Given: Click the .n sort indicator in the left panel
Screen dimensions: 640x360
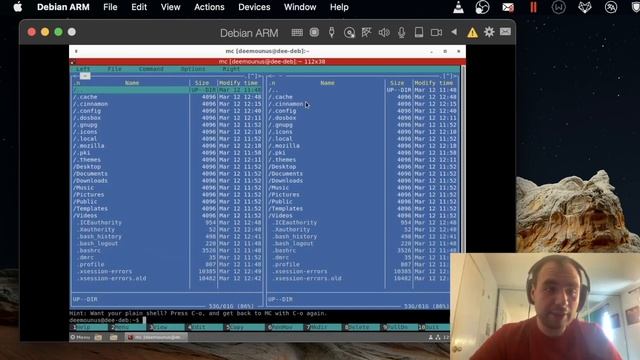Looking at the screenshot, I should [77, 83].
